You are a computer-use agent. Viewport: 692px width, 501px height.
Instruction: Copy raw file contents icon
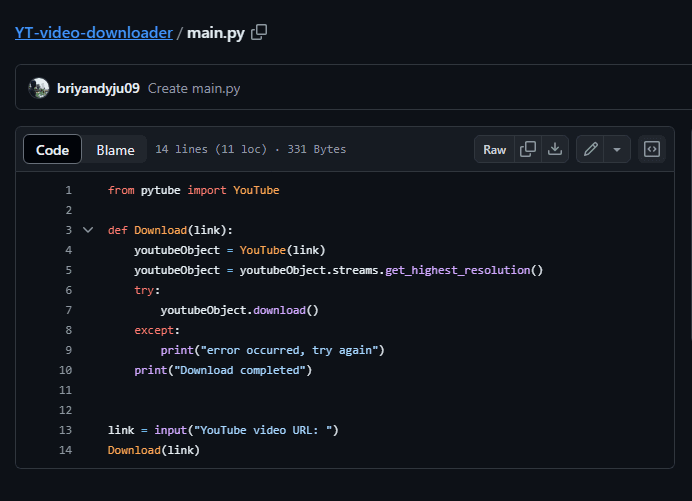pyautogui.click(x=528, y=149)
